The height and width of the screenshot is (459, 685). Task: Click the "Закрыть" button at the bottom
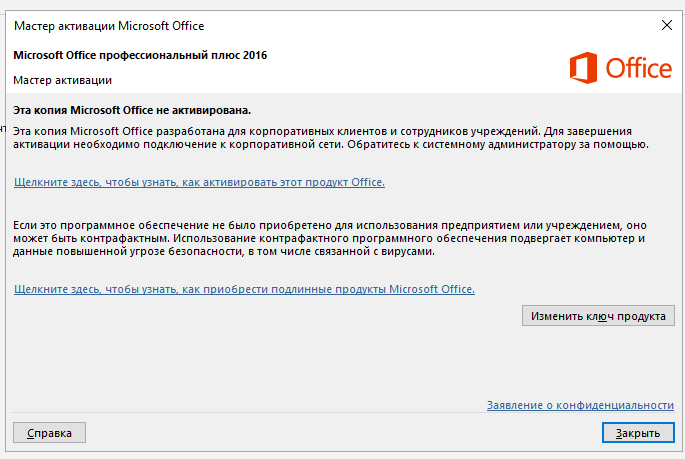[638, 433]
